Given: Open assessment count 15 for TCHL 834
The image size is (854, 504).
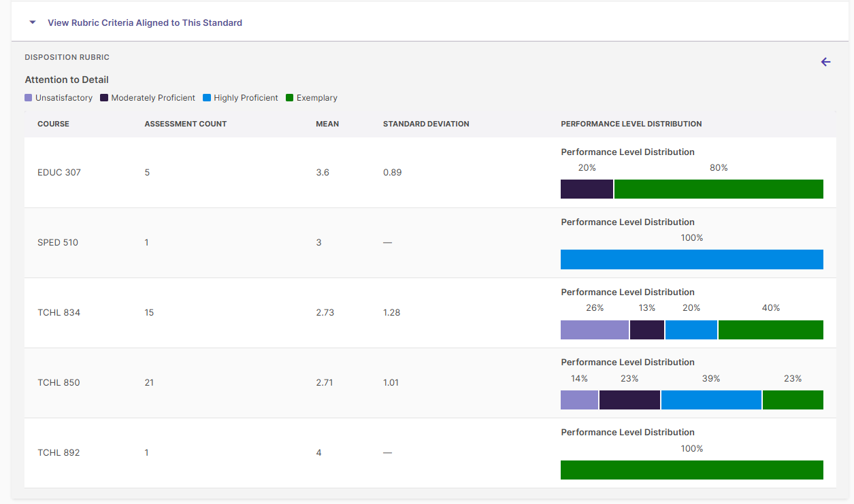Looking at the screenshot, I should click(x=149, y=313).
